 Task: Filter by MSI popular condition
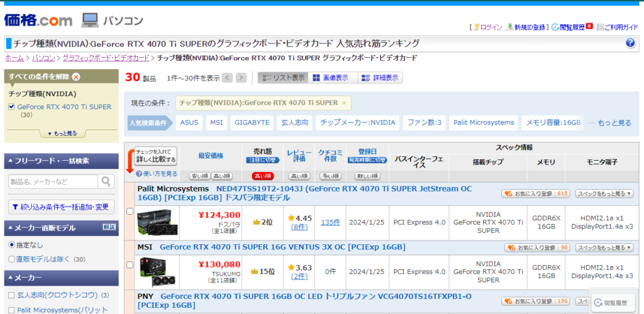[x=216, y=122]
